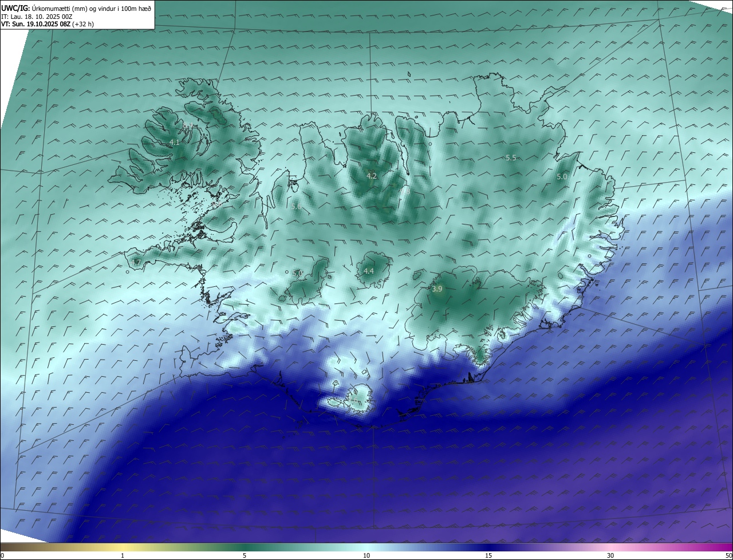
Task: Click the 4.2 precipitable water value label
Action: (x=372, y=176)
